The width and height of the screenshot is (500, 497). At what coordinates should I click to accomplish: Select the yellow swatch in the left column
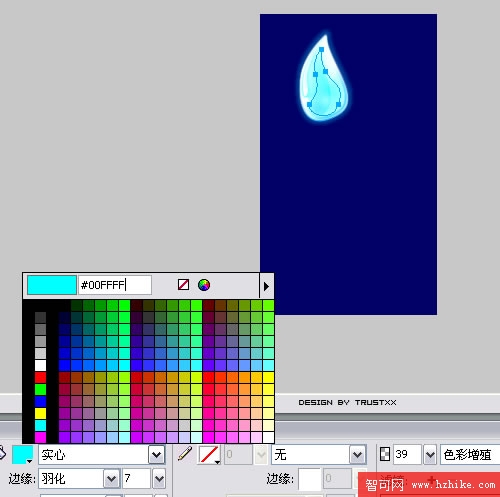click(x=40, y=413)
